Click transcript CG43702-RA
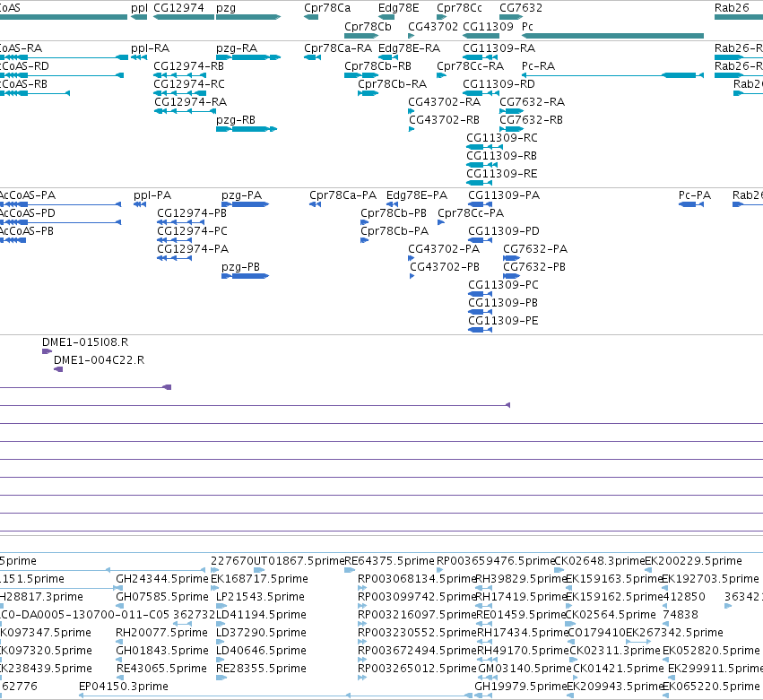This screenshot has width=763, height=700. pos(445,102)
